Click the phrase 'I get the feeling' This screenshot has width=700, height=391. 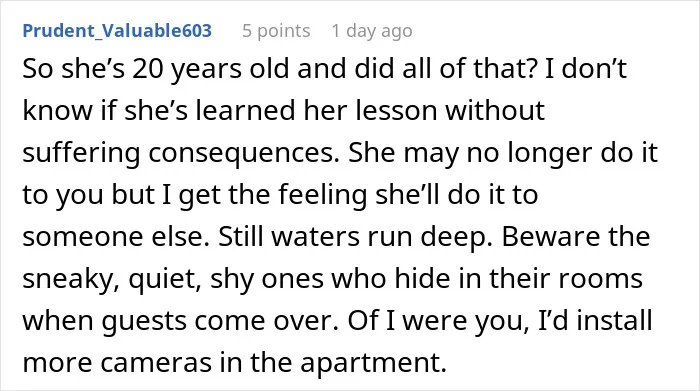264,195
